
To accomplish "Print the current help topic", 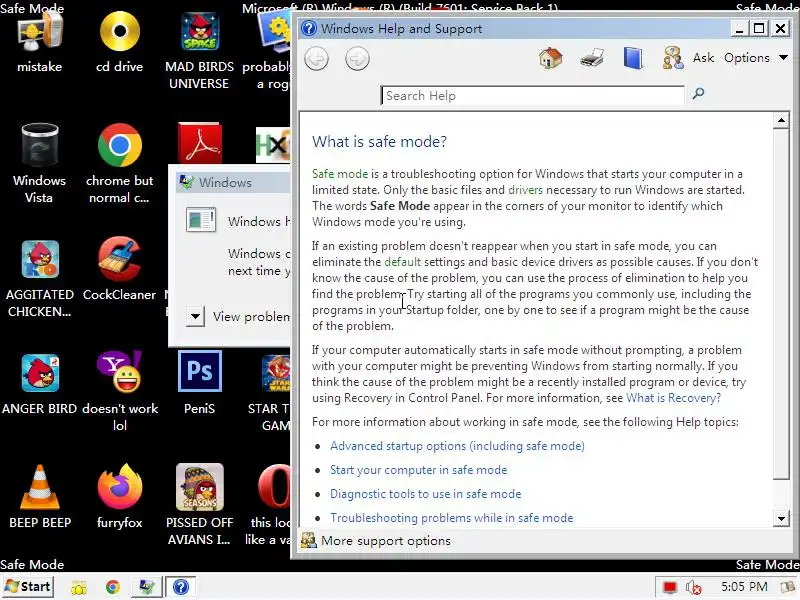I will point(592,58).
